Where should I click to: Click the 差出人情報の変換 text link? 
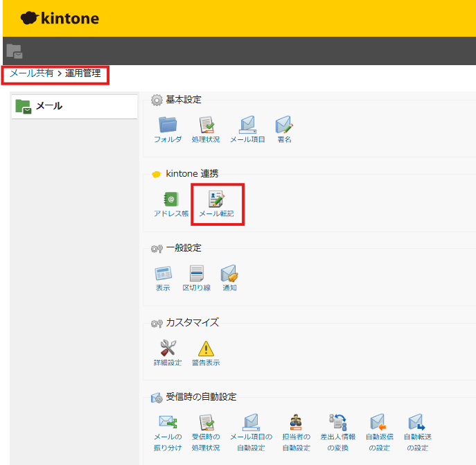coord(338,442)
